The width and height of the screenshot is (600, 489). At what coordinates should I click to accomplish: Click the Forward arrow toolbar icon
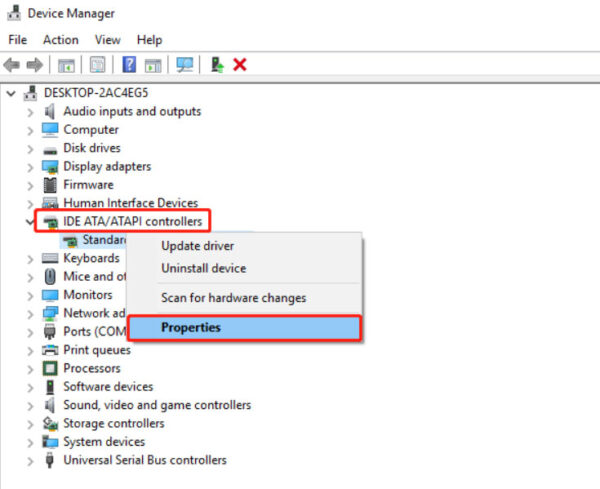coord(34,65)
